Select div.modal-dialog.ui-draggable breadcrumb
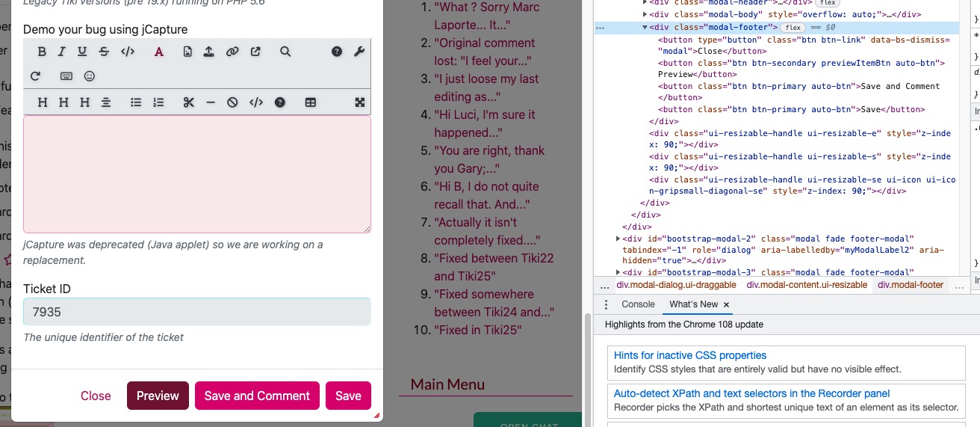Image resolution: width=980 pixels, height=427 pixels. coord(676,285)
